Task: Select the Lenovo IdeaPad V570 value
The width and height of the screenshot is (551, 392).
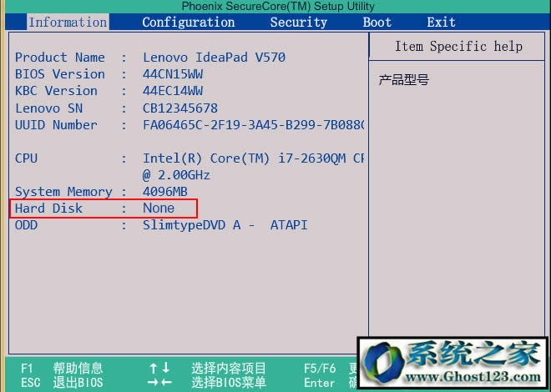Action: click(x=214, y=58)
